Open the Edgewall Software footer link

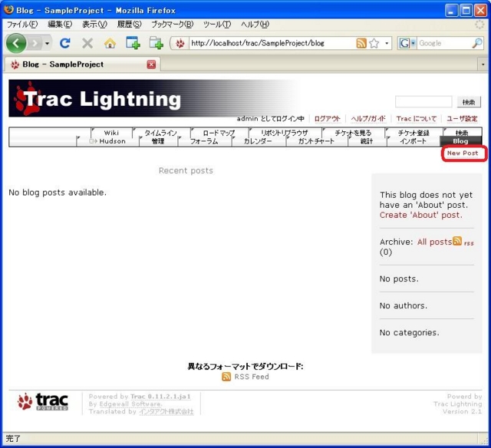coord(130,404)
